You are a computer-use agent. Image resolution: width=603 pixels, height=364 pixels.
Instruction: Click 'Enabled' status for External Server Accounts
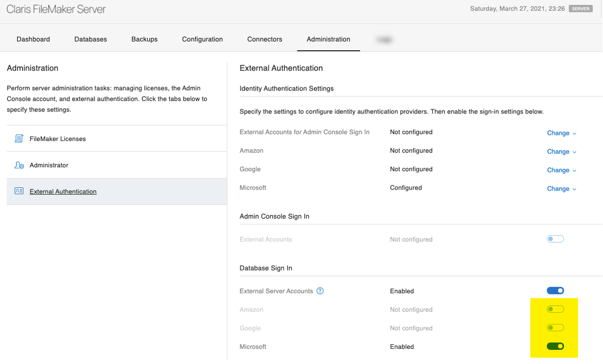[x=402, y=291]
